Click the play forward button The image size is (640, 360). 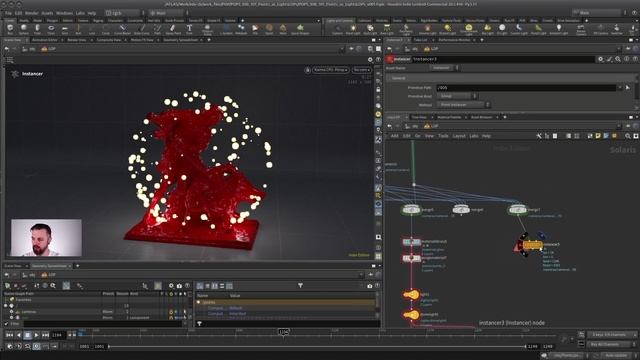37,335
